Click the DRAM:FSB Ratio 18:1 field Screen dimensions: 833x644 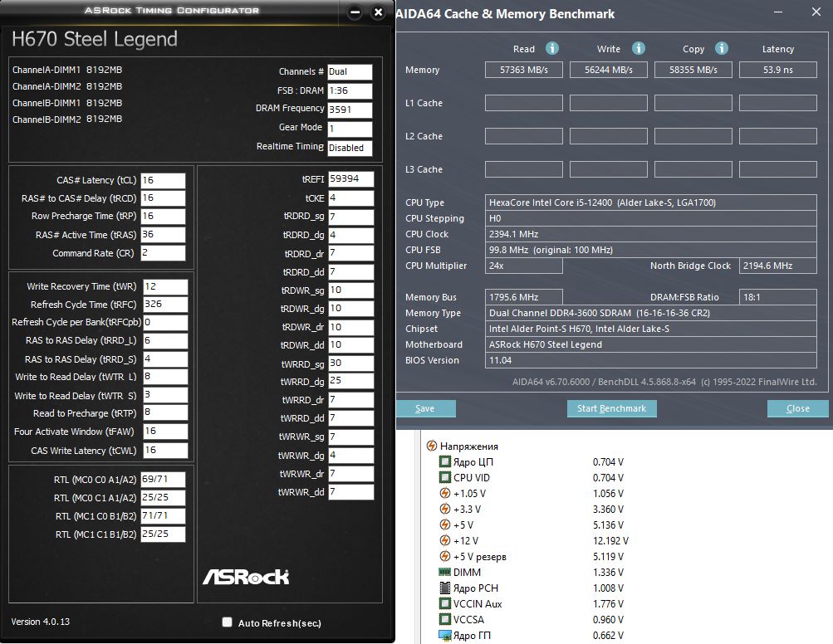click(x=777, y=297)
